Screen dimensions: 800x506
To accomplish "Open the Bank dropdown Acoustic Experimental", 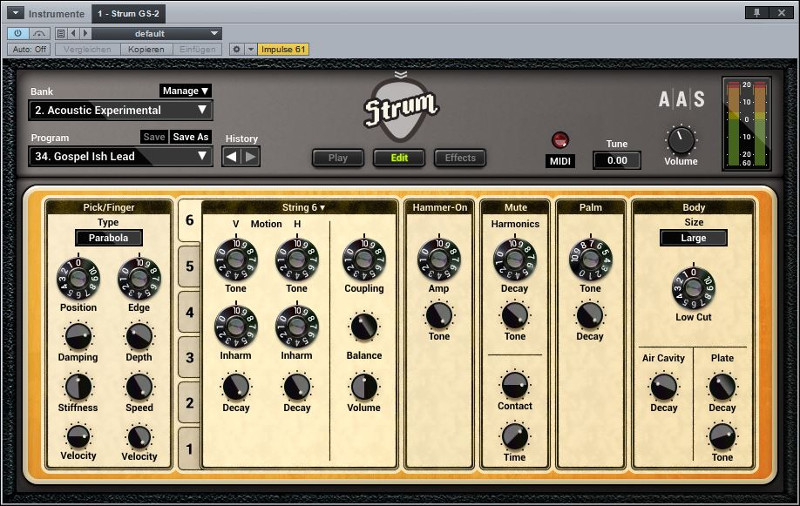I will coord(120,110).
